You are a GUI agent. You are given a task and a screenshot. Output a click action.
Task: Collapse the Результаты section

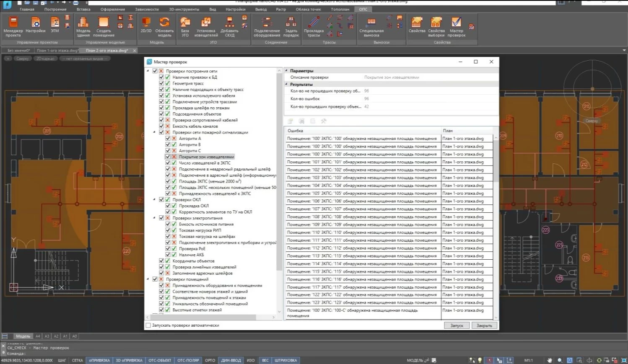click(287, 84)
